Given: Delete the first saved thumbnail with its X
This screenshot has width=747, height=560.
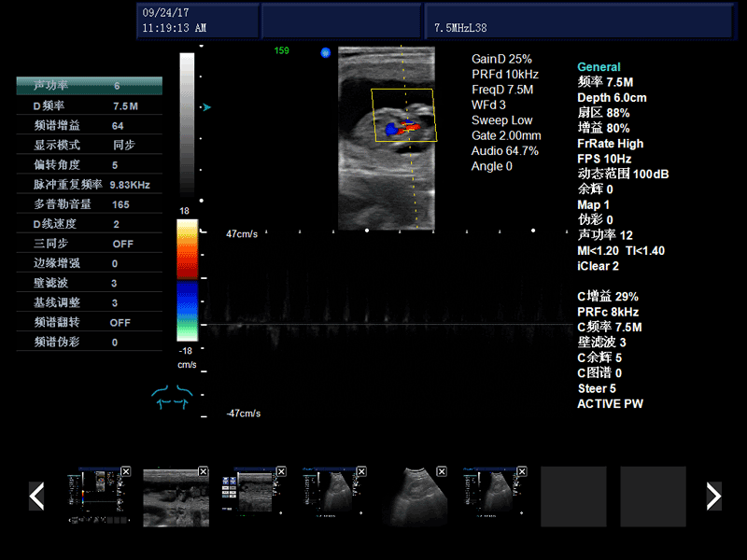Looking at the screenshot, I should (125, 471).
